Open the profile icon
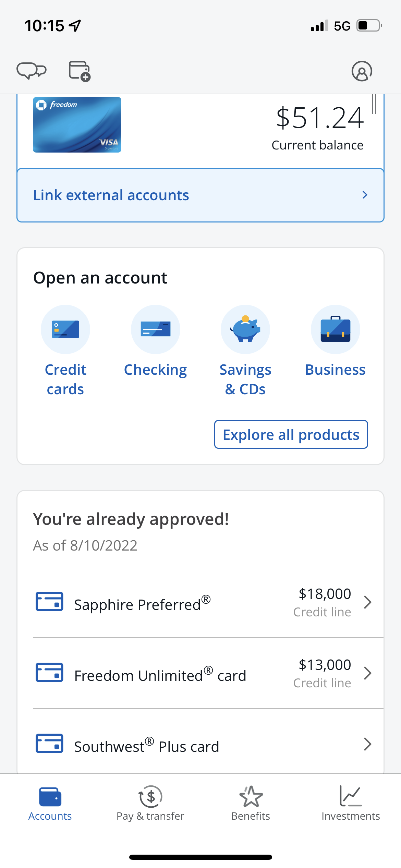401x868 pixels. (x=362, y=71)
